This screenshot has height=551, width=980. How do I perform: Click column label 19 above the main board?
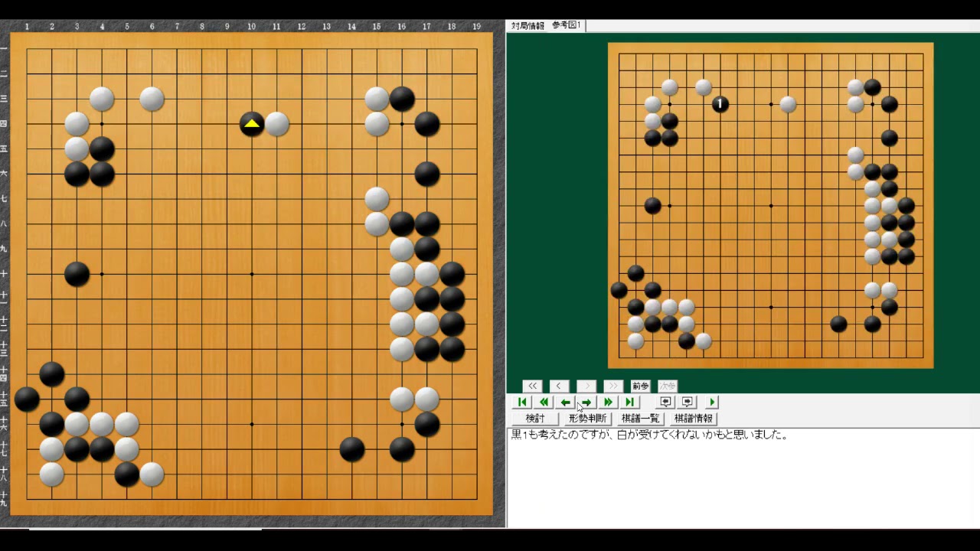(x=476, y=27)
